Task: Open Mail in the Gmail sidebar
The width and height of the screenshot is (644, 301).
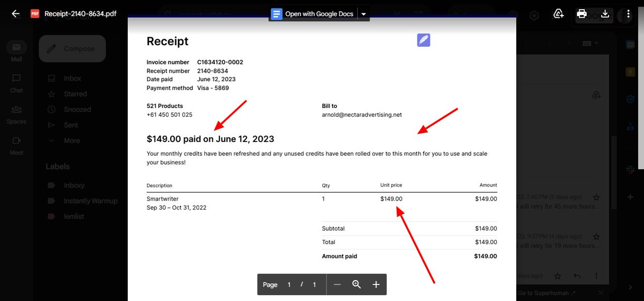Action: [x=17, y=51]
